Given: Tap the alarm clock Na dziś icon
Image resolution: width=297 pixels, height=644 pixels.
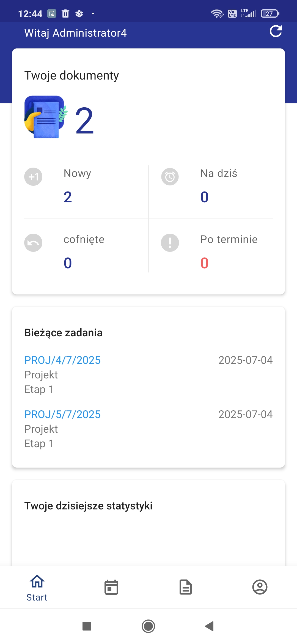Looking at the screenshot, I should pos(170,177).
